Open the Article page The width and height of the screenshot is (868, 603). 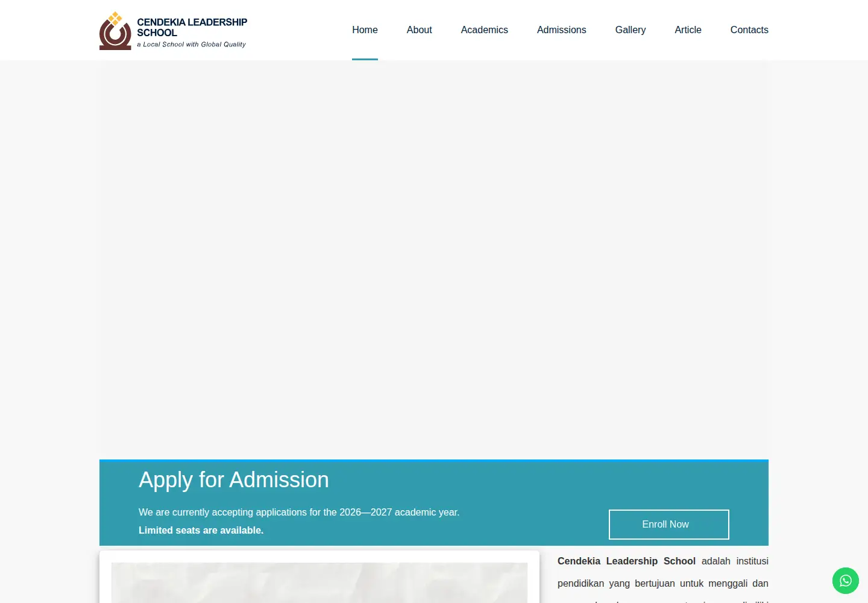tap(688, 30)
